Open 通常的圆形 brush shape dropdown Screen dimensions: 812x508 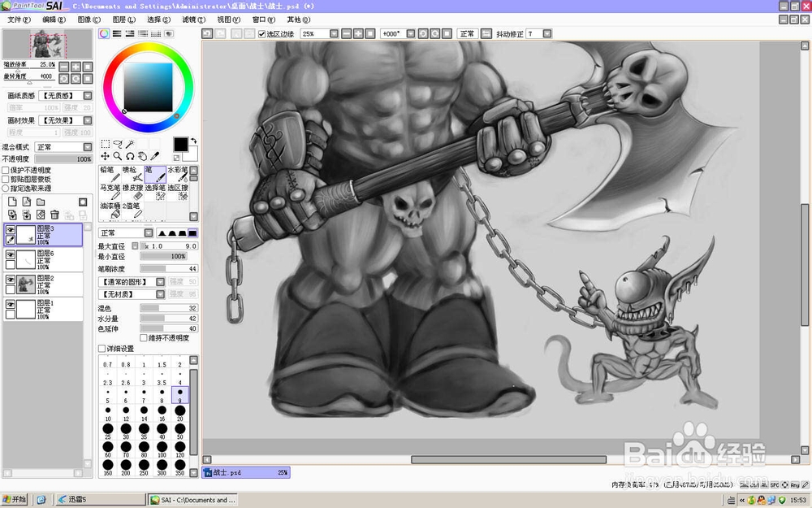160,281
